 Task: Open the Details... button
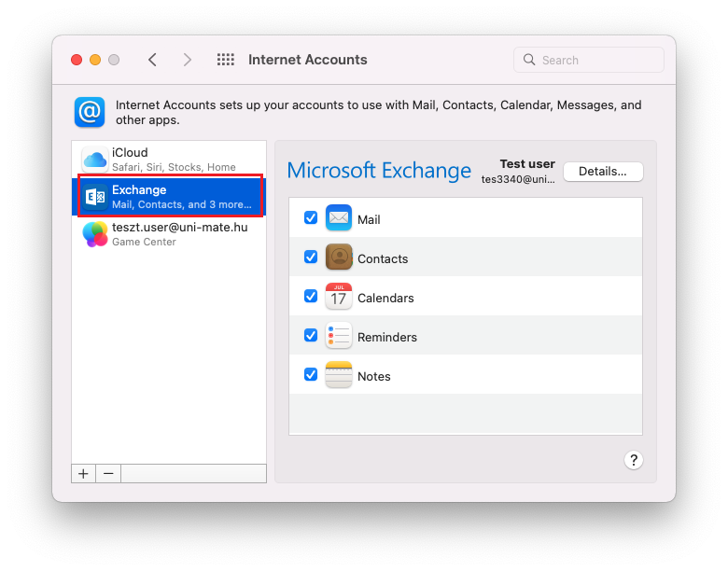click(603, 172)
